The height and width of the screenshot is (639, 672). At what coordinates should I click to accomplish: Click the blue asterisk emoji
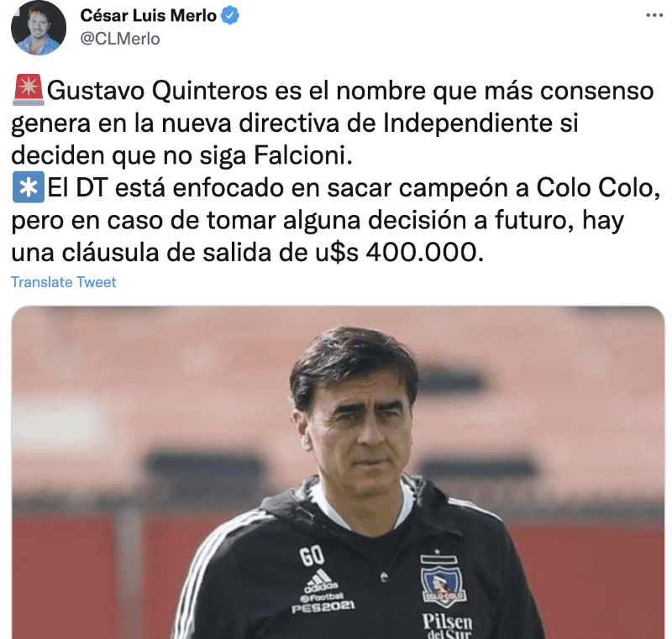tap(29, 187)
